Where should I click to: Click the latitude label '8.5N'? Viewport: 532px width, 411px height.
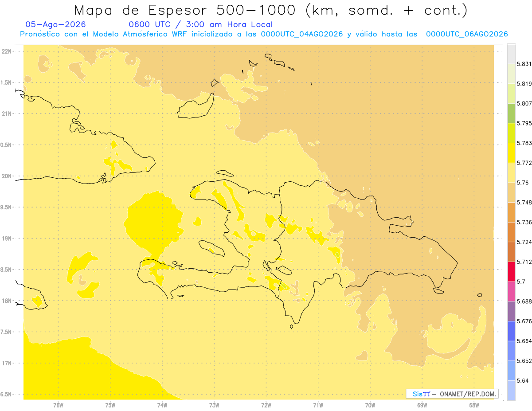tap(6, 270)
